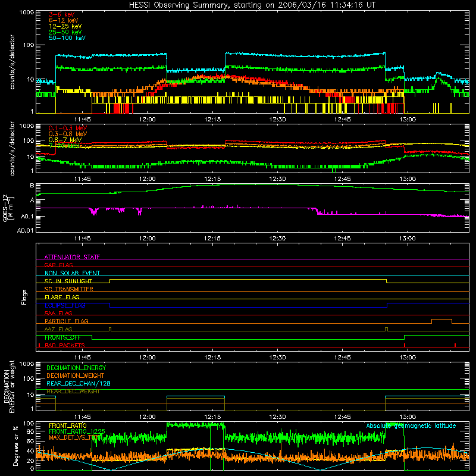This screenshot has width=476, height=476.
Task: Click the GOES-12 W m-2 axis label
Action: (8, 208)
